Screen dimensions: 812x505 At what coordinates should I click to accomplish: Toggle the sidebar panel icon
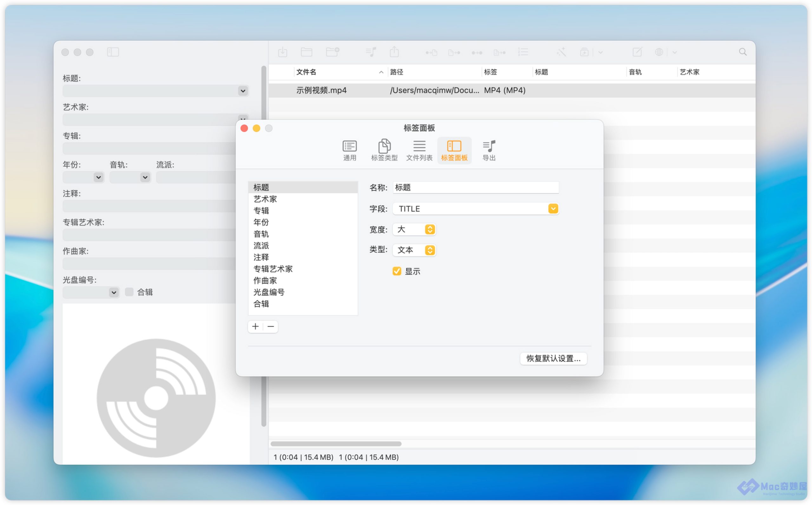coord(113,52)
